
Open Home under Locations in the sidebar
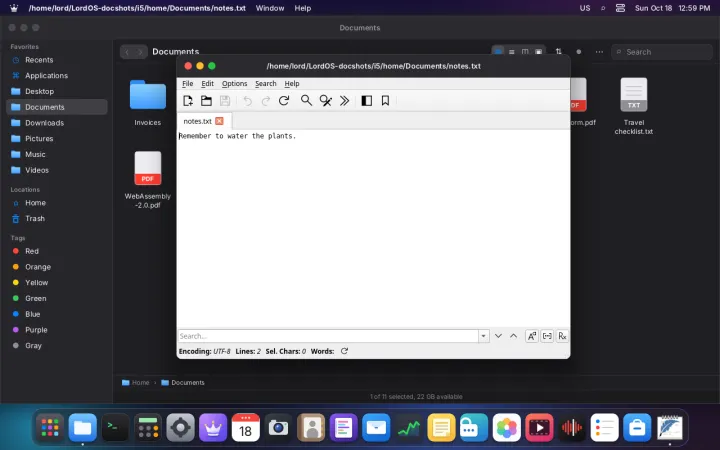pyautogui.click(x=57, y=202)
